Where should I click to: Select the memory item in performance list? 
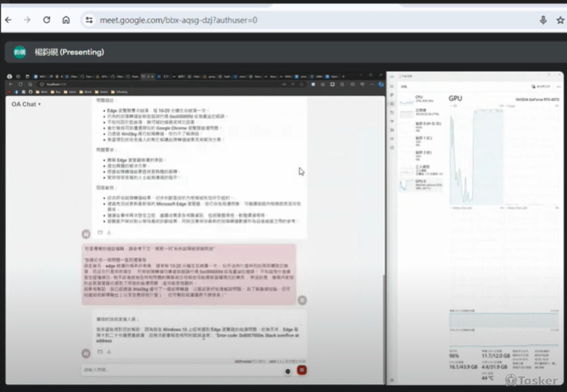[x=418, y=112]
